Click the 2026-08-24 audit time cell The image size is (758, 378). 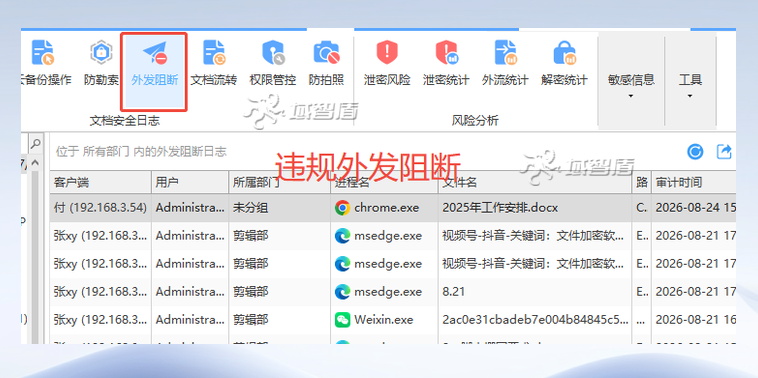tap(694, 208)
